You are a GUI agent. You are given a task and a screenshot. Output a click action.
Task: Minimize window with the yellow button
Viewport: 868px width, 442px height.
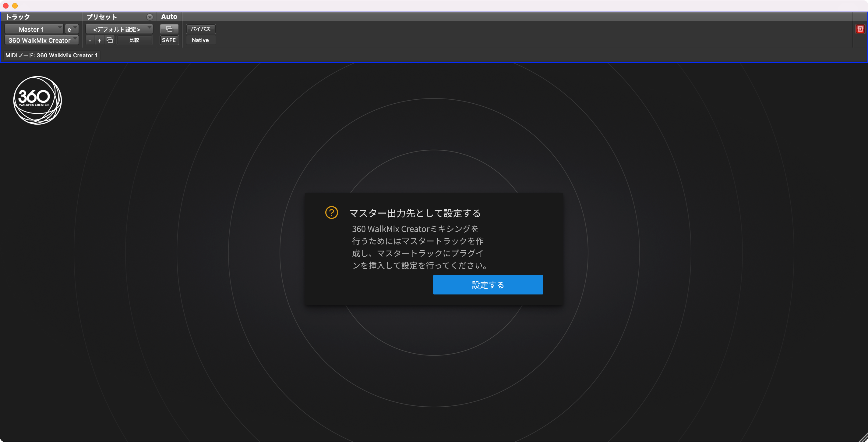[15, 6]
